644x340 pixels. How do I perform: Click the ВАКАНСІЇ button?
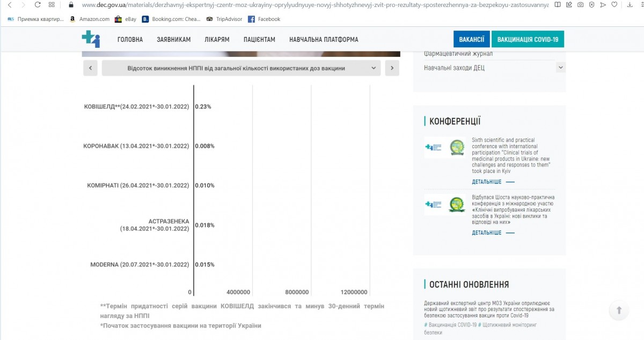coord(472,39)
